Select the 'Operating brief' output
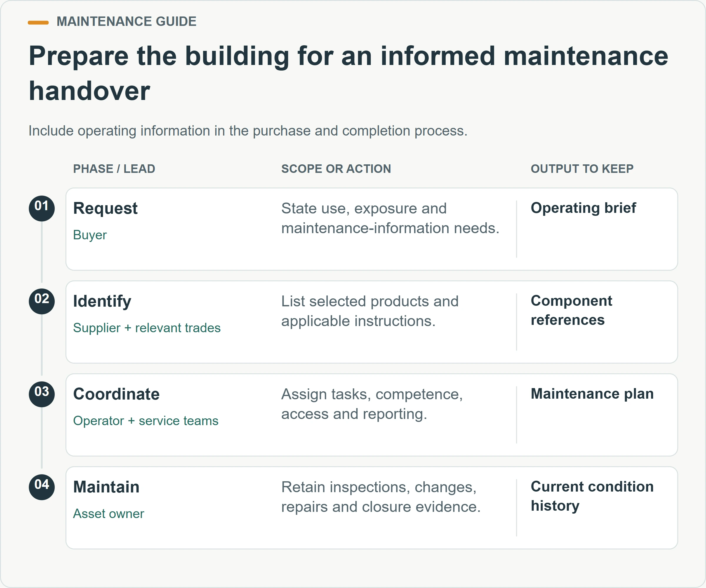The image size is (706, 588). click(x=583, y=208)
